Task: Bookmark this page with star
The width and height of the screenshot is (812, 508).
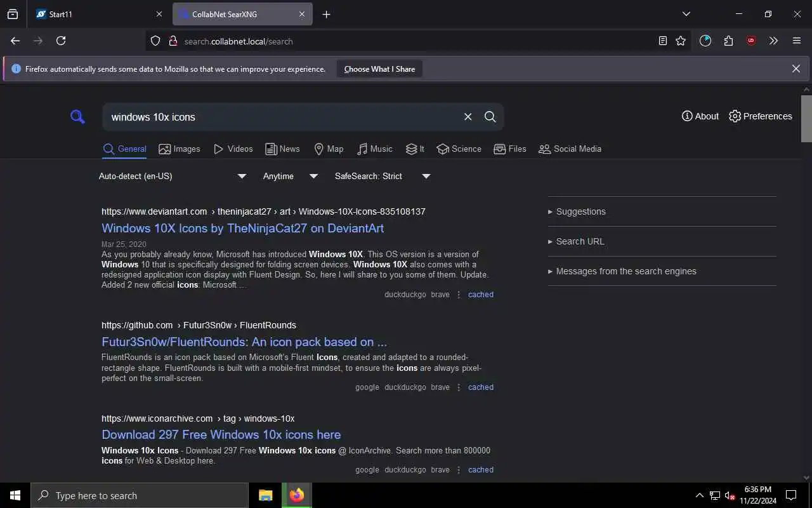Action: 681,41
